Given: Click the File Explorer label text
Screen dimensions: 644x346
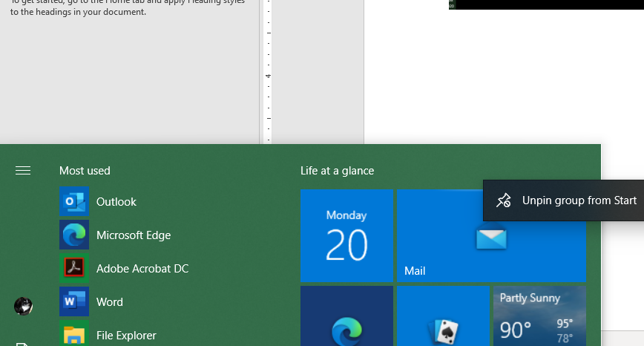Looking at the screenshot, I should 126,336.
